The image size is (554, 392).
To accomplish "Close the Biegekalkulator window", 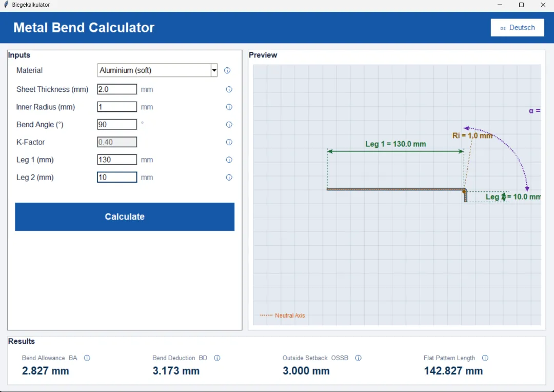I will [x=543, y=5].
